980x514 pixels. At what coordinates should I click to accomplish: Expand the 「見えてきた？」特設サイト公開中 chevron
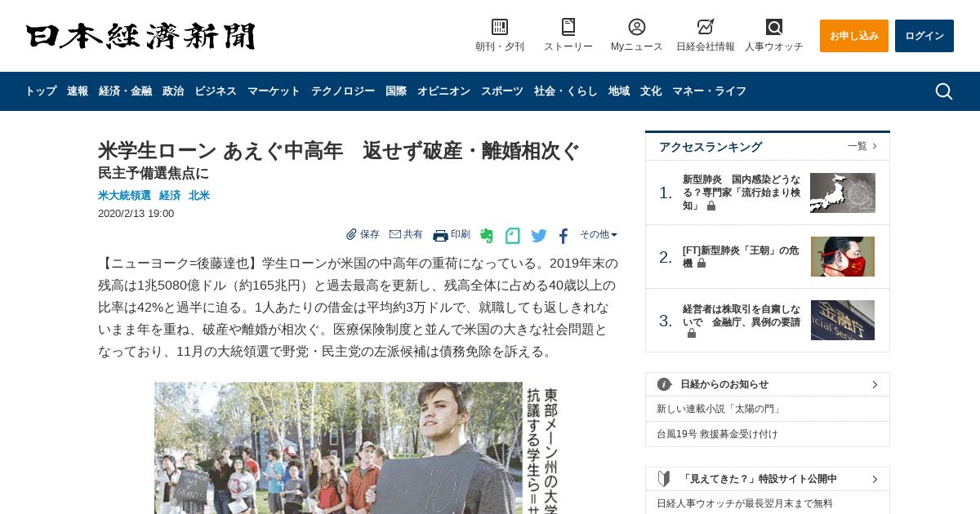[875, 479]
